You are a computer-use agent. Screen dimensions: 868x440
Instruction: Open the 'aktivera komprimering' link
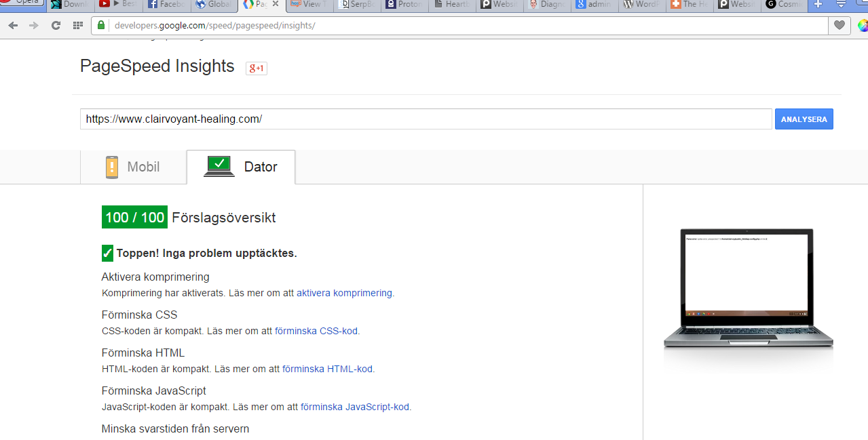(x=344, y=293)
